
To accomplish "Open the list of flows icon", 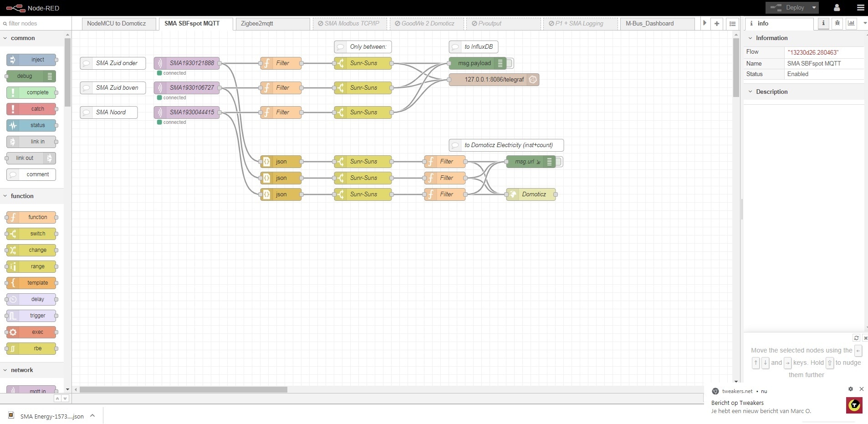I will tap(732, 24).
